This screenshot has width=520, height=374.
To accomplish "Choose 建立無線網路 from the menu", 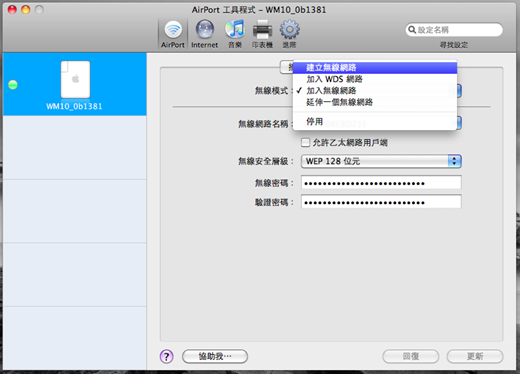I will pos(375,68).
